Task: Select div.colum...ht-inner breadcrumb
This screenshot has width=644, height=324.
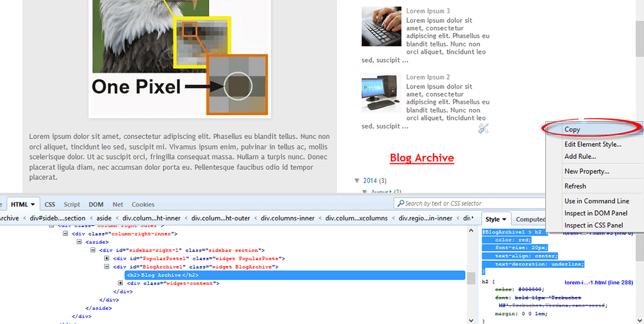Action: pyautogui.click(x=151, y=218)
